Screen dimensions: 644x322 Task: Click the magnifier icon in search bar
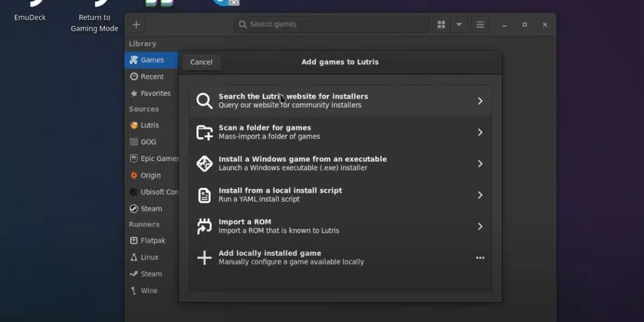[x=243, y=25]
